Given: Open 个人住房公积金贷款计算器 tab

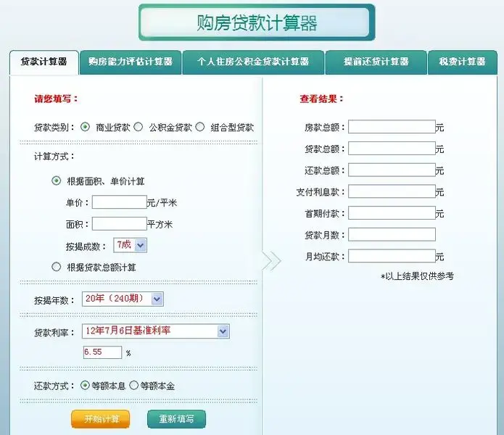Looking at the screenshot, I should pos(253,62).
